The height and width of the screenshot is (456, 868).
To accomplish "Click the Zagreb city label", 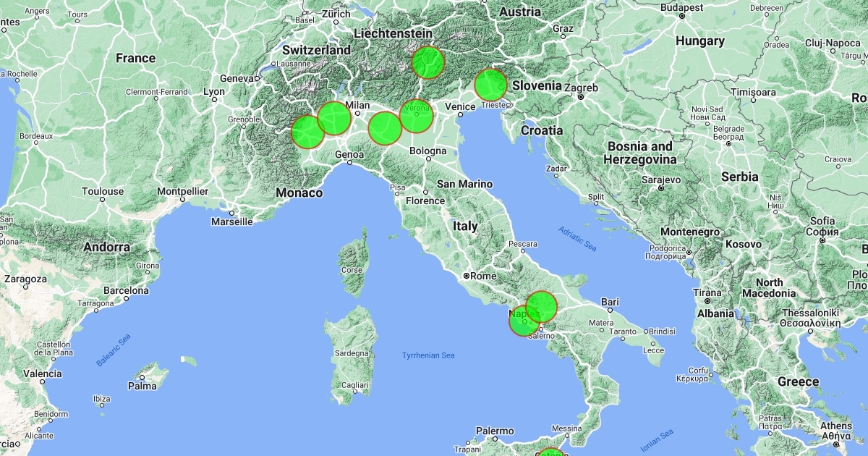I will click(x=582, y=88).
